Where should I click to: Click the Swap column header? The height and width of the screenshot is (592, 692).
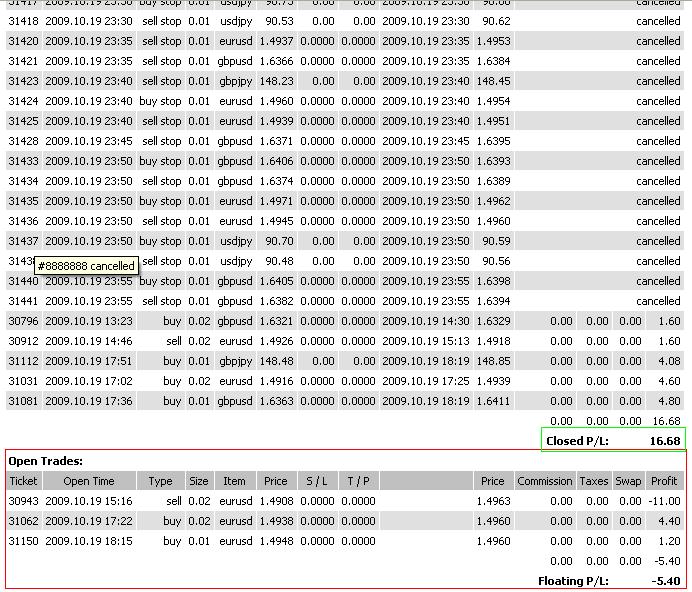coord(628,481)
